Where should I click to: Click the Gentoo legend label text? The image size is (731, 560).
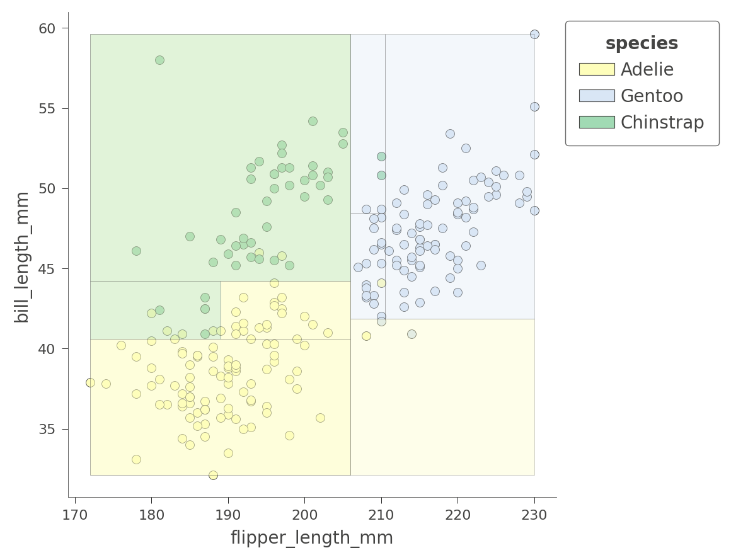coord(652,96)
